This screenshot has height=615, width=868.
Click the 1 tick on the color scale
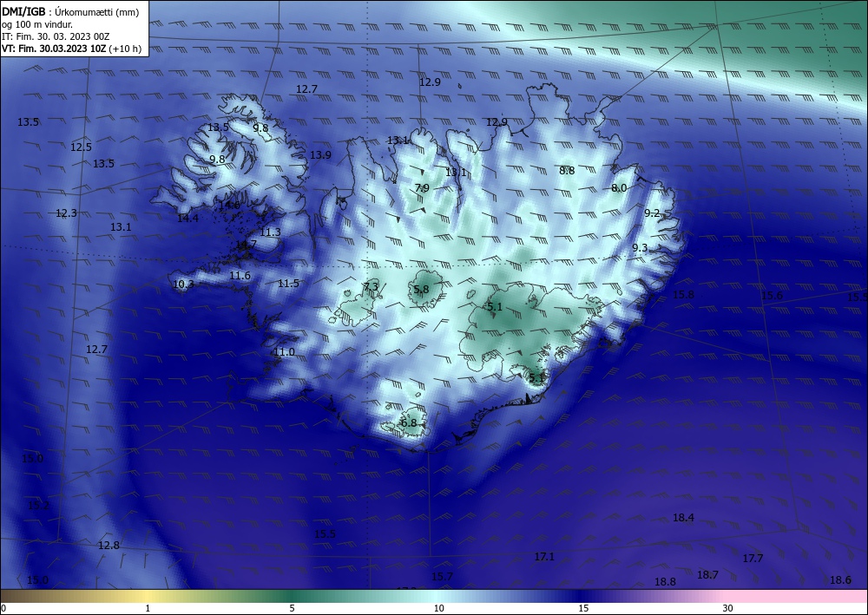[x=148, y=609]
